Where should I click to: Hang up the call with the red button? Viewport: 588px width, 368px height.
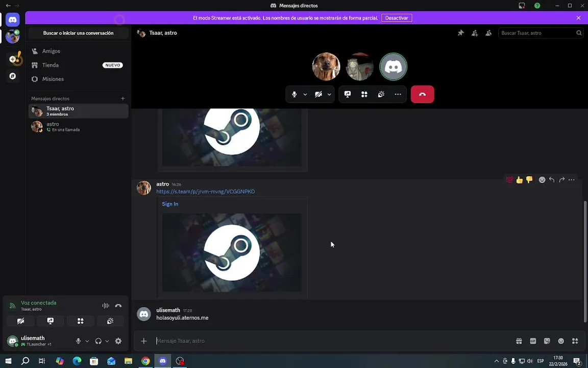(422, 94)
